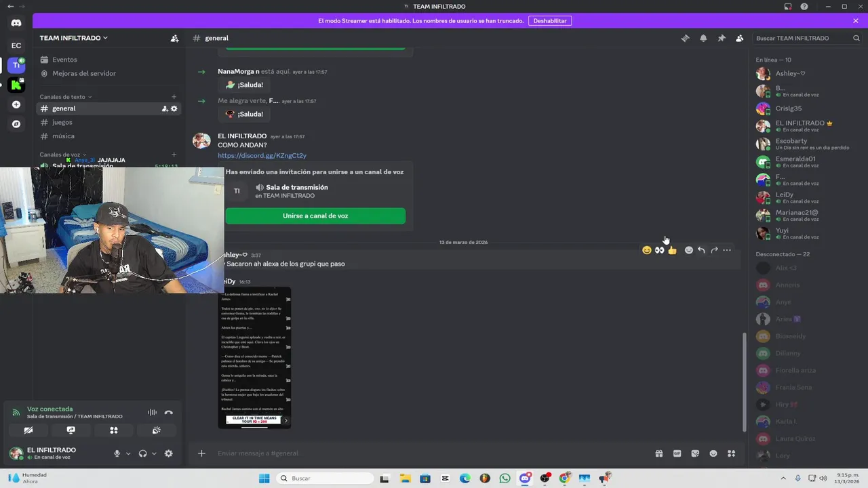The height and width of the screenshot is (488, 868).
Task: Click Buscar TEAM INFILTRADO search field
Action: (x=807, y=38)
